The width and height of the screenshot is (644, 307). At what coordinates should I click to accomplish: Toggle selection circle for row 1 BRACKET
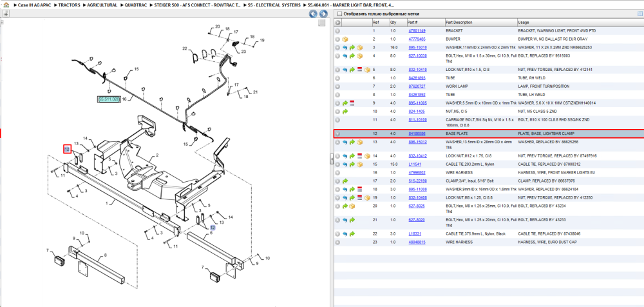click(337, 31)
